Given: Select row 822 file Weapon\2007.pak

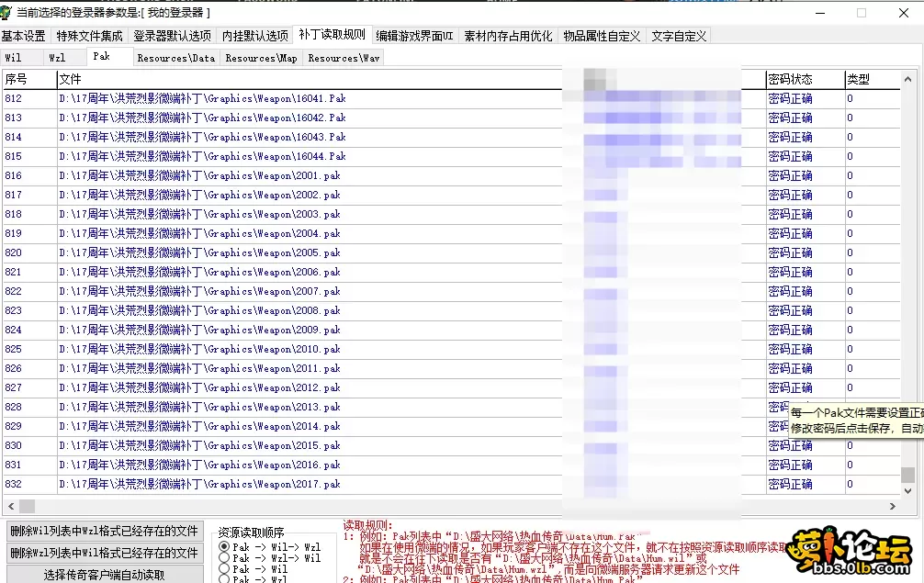Looking at the screenshot, I should (x=199, y=292).
